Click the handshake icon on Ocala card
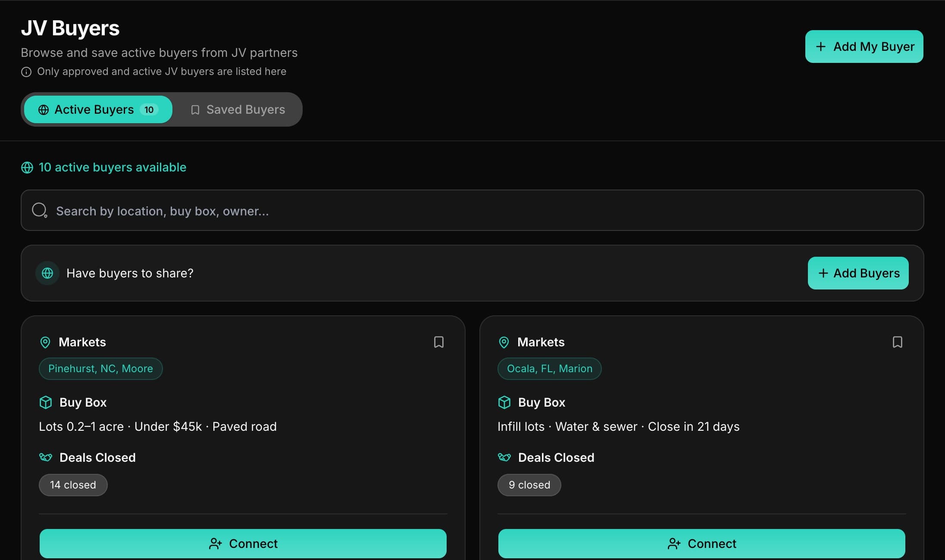The height and width of the screenshot is (560, 945). click(x=504, y=457)
